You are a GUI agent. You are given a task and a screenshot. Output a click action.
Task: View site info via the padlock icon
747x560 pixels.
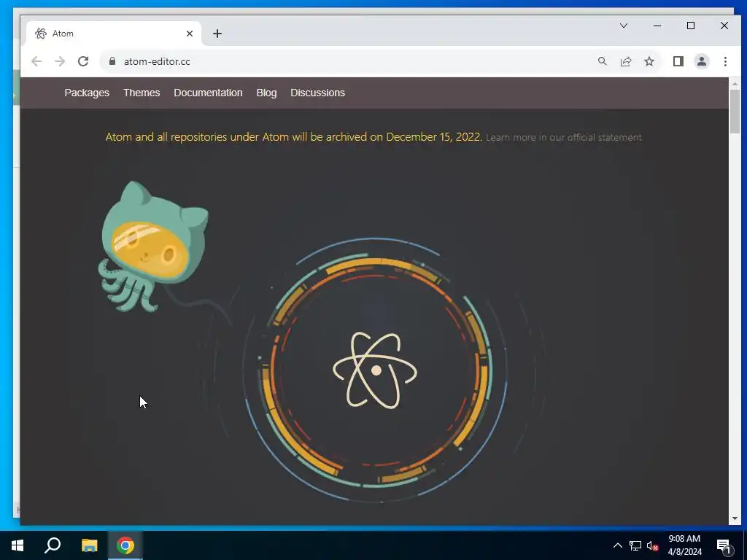coord(112,61)
